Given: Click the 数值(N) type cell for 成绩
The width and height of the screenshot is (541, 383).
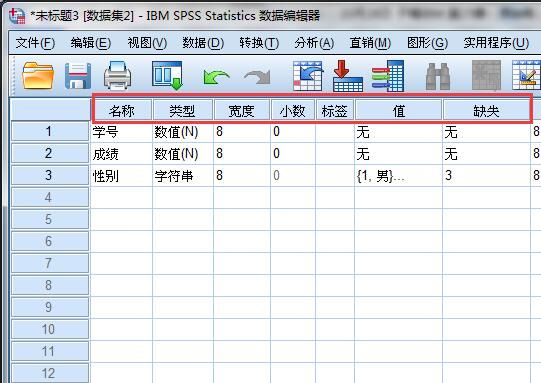Looking at the screenshot, I should tap(183, 154).
